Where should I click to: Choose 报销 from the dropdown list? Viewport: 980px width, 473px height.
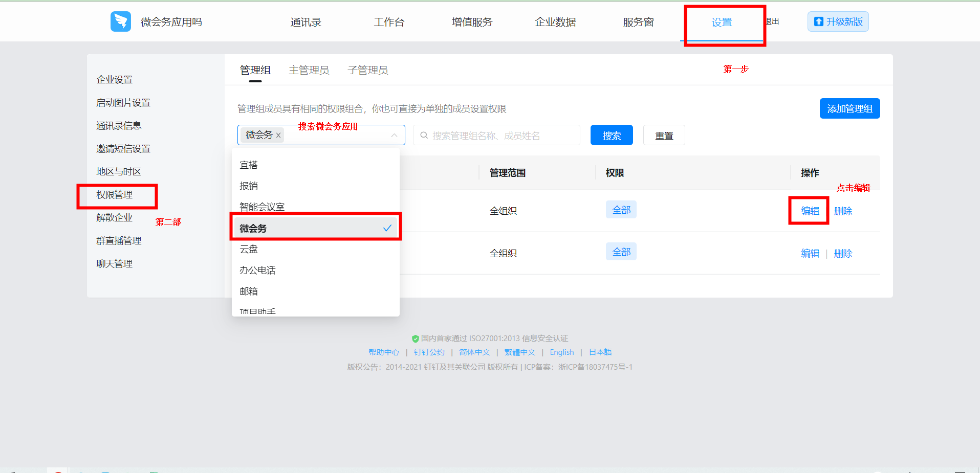pos(316,186)
